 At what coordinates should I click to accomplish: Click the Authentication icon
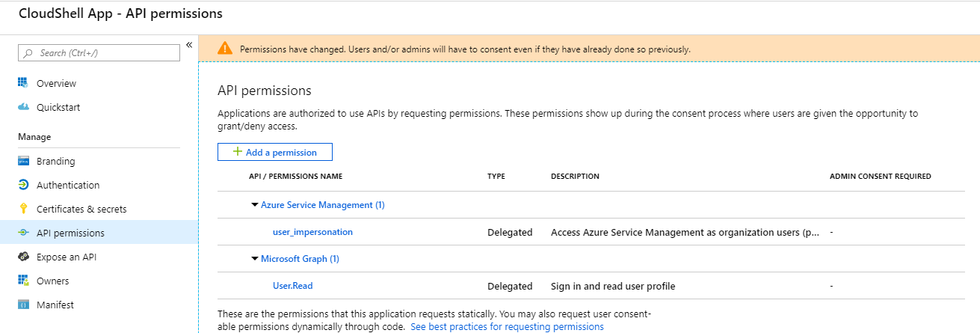point(22,185)
